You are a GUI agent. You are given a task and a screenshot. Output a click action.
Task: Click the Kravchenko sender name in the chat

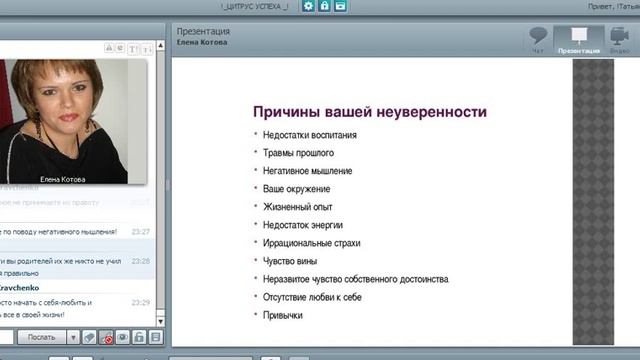(x=19, y=288)
